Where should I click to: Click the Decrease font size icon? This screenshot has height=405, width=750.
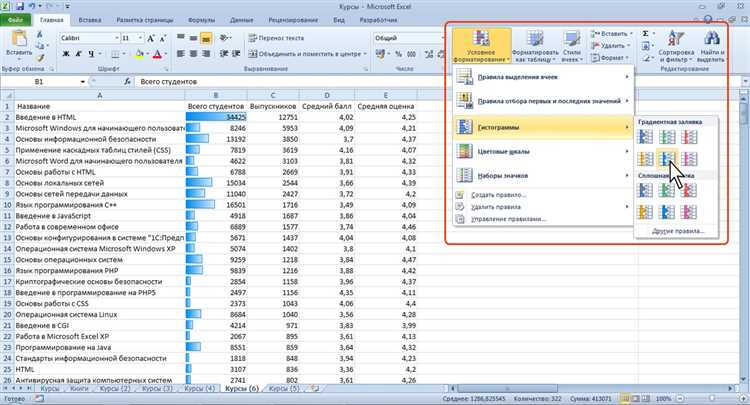pos(163,38)
